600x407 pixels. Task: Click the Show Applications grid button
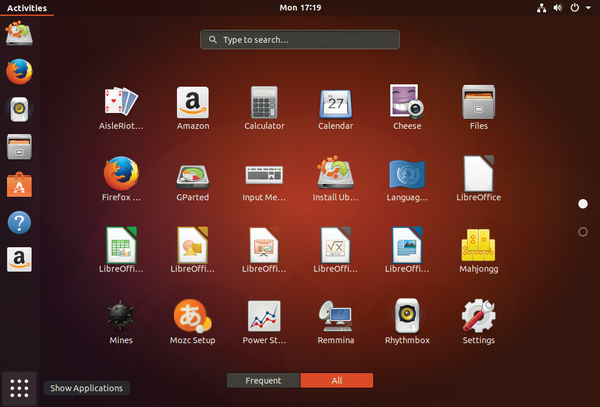click(x=19, y=388)
